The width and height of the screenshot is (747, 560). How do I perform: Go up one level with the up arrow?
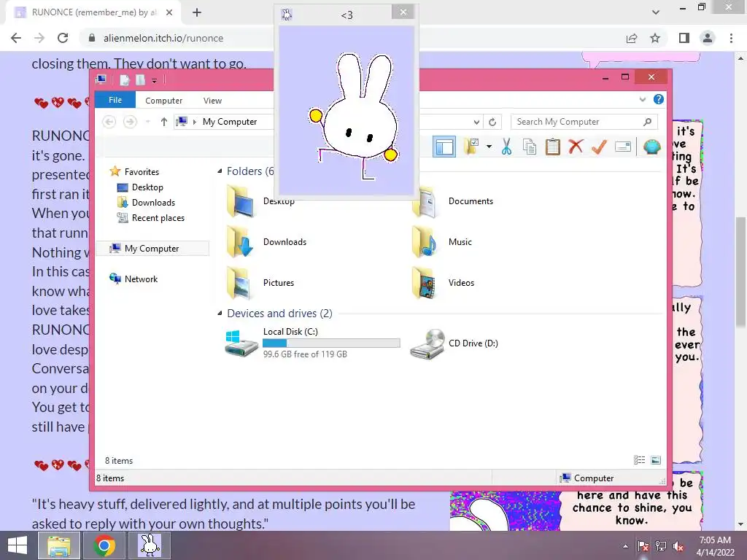click(x=164, y=122)
